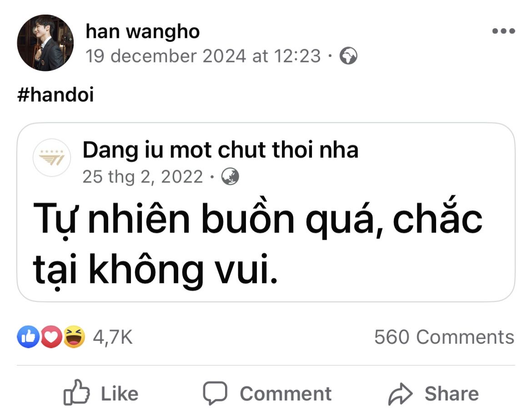View the 560 Comments
The height and width of the screenshot is (416, 532).
444,337
